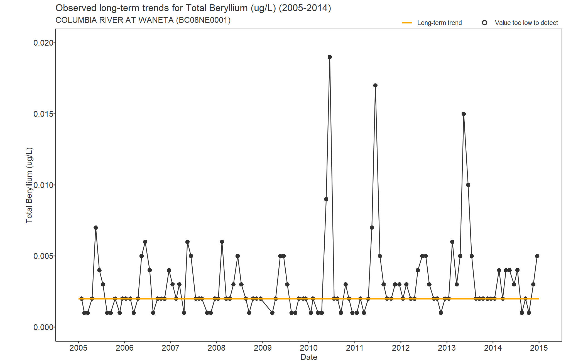Click the 0.010 data point in 2013
The width and height of the screenshot is (588, 364).
tap(468, 185)
